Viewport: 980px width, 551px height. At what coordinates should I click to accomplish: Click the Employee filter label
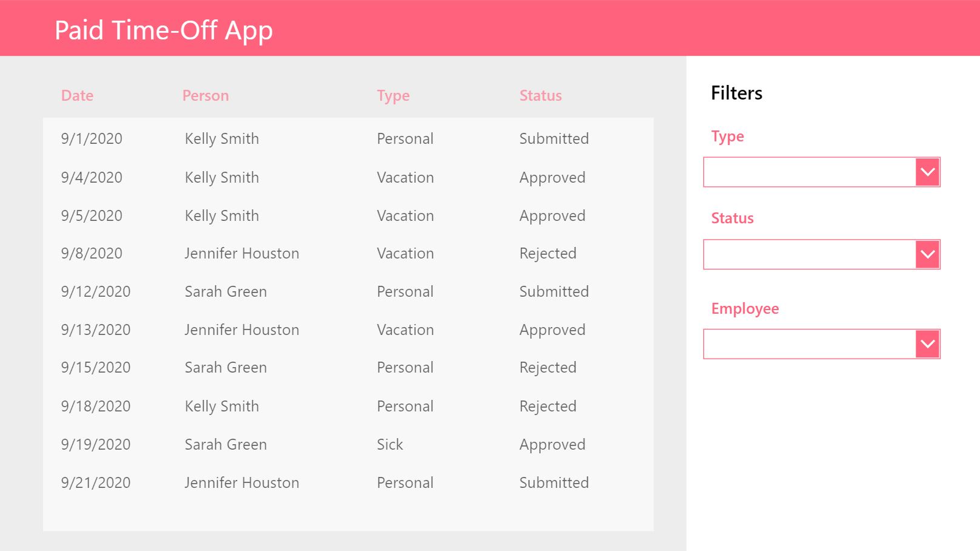coord(745,309)
